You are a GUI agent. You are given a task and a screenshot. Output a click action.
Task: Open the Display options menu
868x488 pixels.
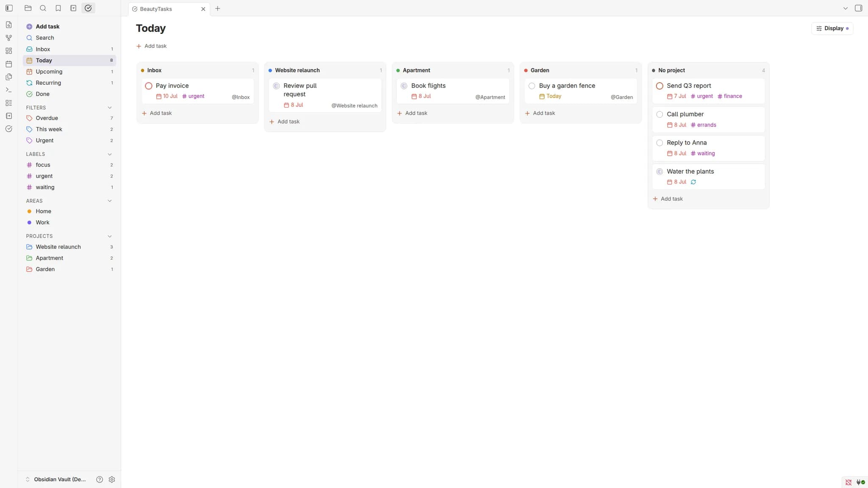(x=832, y=28)
